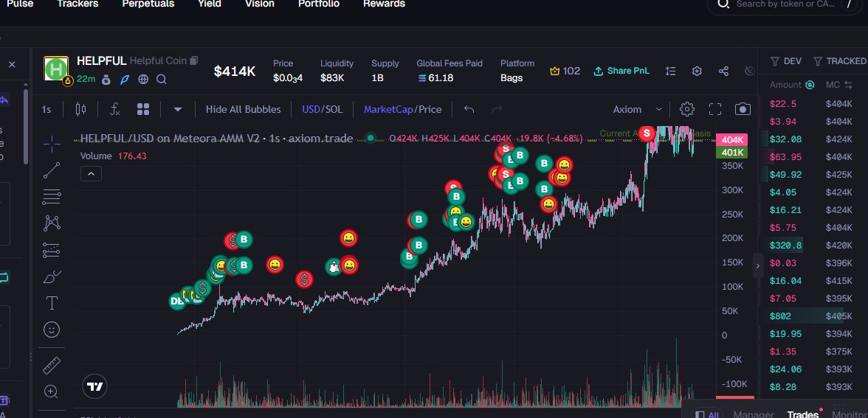The width and height of the screenshot is (868, 418).
Task: Click the share network icon
Action: [x=723, y=72]
